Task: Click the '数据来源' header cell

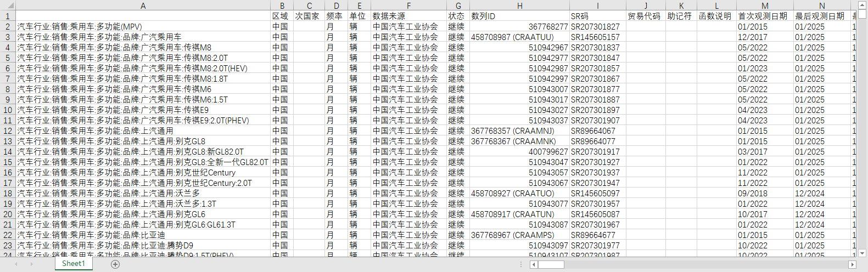Action: click(x=408, y=16)
